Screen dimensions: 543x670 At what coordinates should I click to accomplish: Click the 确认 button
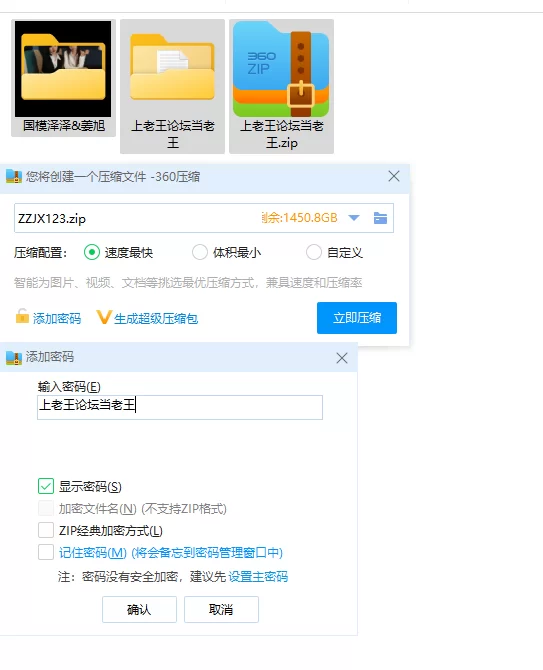pyautogui.click(x=139, y=609)
